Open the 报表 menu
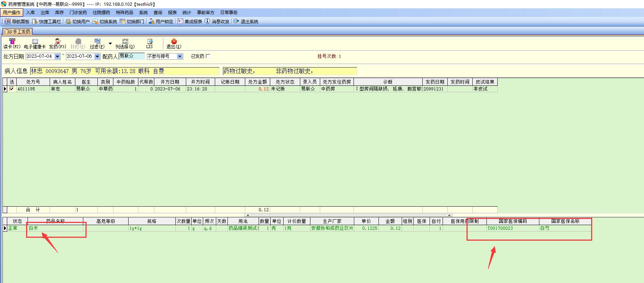The height and width of the screenshot is (283, 644). coord(172,13)
